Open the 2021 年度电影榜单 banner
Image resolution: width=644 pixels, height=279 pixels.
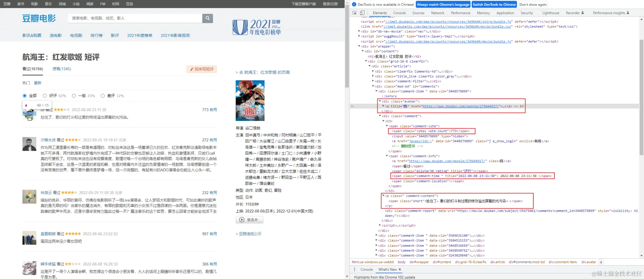point(257,27)
